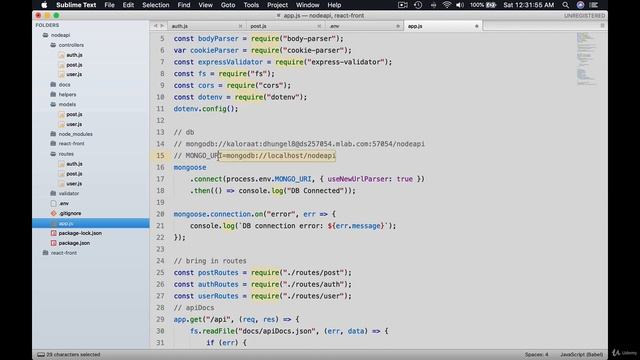Open the Sublime Text application menu

tap(76, 5)
